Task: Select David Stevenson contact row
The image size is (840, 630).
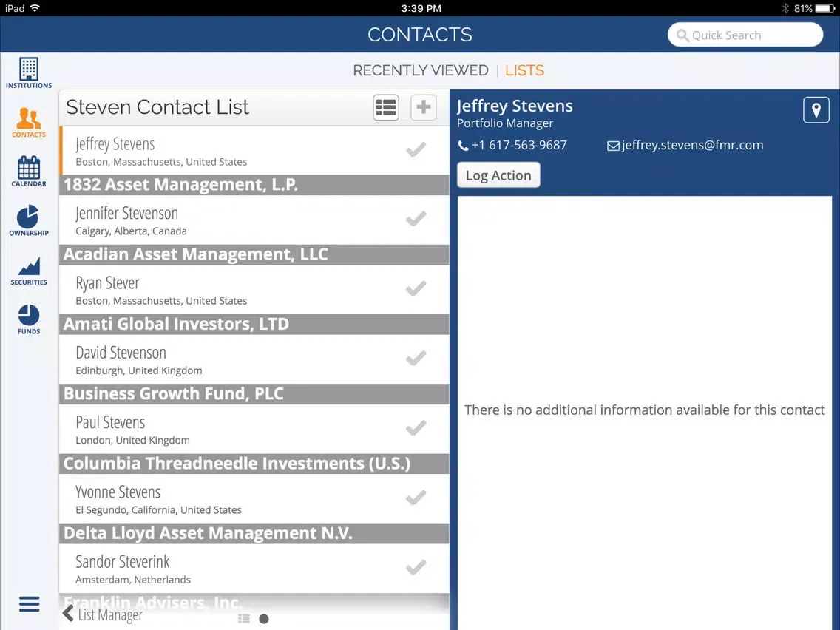Action: coord(254,359)
